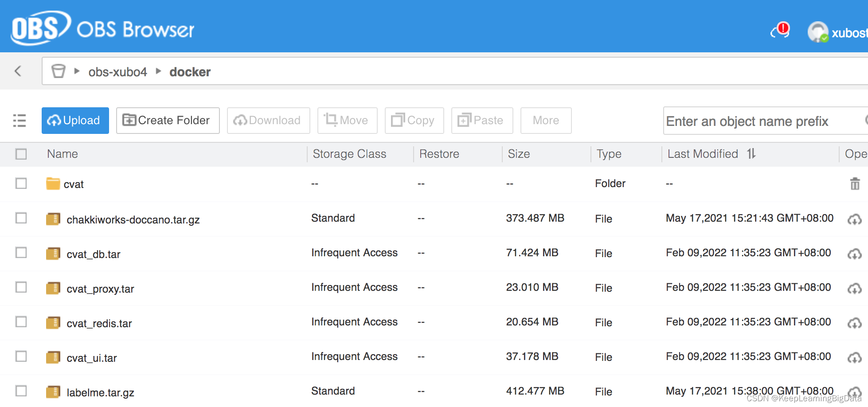Click the chakkiworks-doccano.tar.gz archive icon
Screen dimensions: 868x407
tap(53, 219)
